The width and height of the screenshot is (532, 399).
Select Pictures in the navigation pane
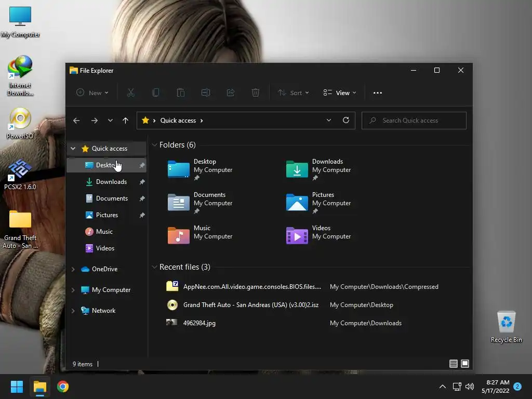pos(107,215)
